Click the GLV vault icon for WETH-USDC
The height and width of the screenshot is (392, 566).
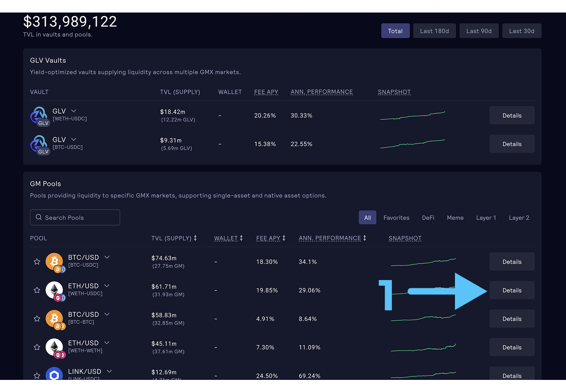[x=39, y=115]
